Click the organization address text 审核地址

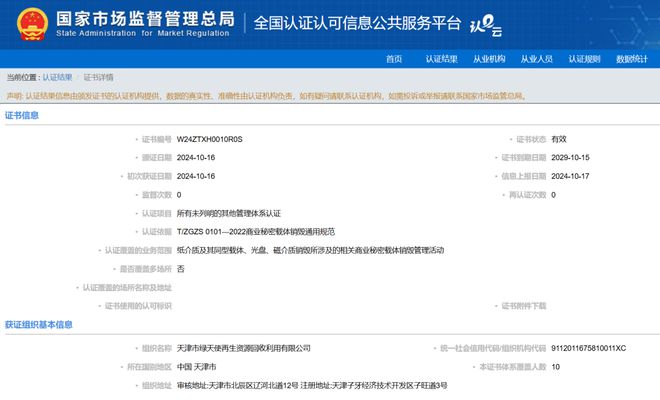[x=312, y=385]
